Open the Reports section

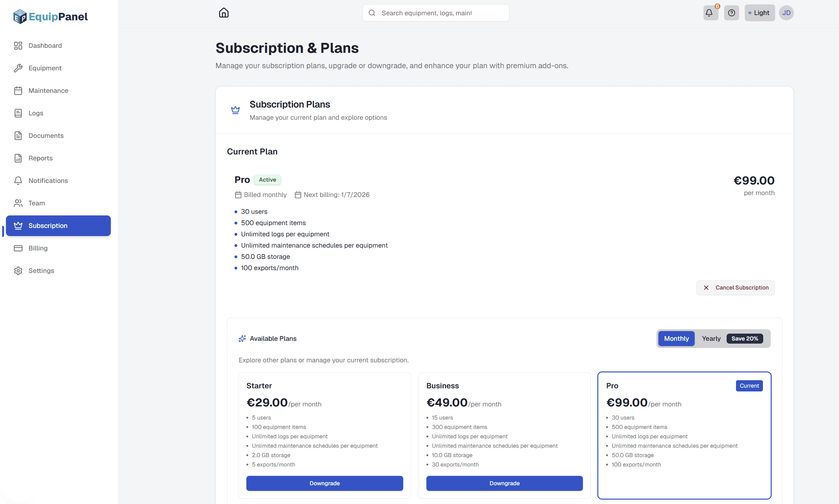tap(40, 158)
